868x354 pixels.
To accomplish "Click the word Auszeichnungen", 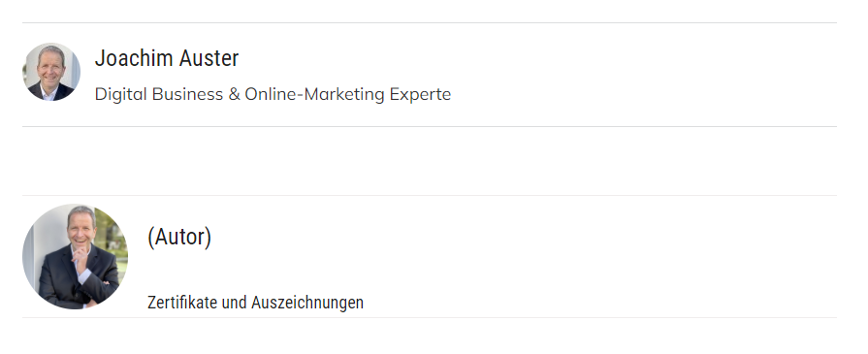I will point(307,303).
